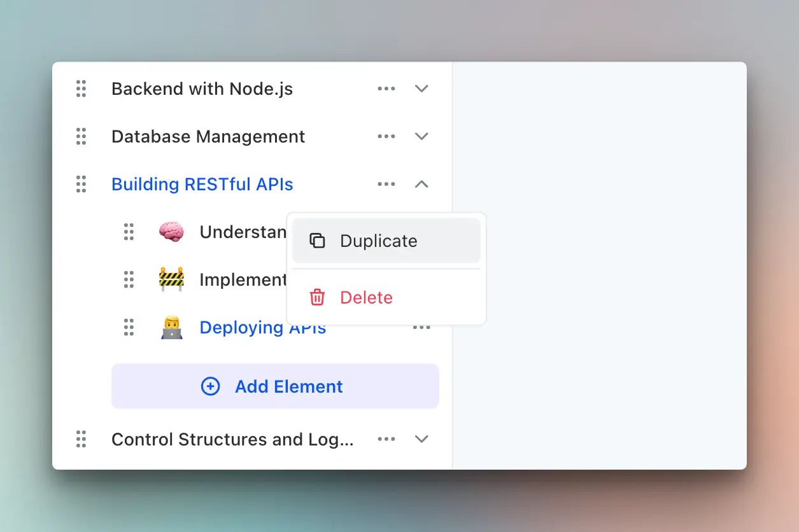
Task: Click the copy icon in context menu
Action: (317, 241)
